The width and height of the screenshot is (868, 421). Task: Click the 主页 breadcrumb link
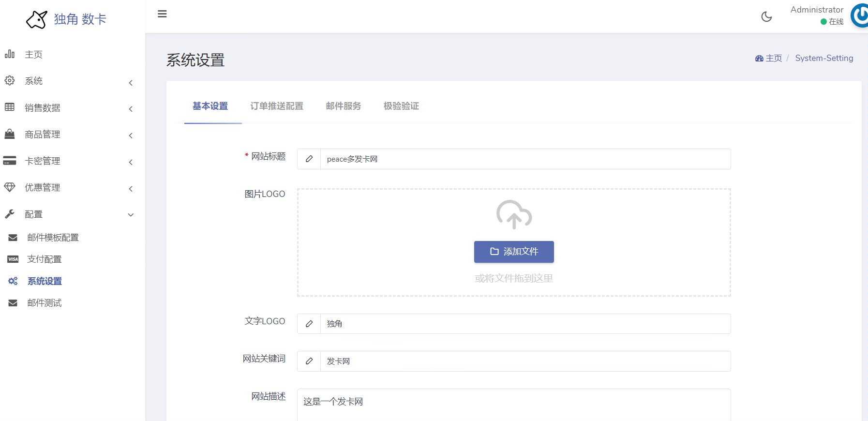pyautogui.click(x=774, y=58)
